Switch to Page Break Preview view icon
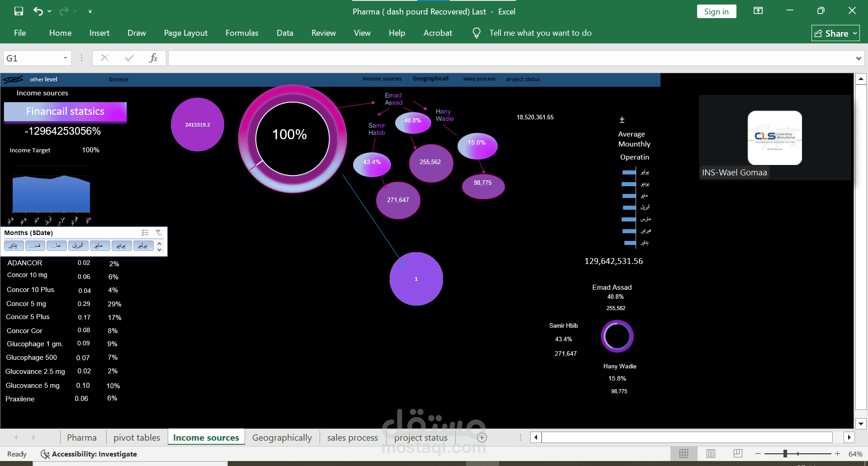 pyautogui.click(x=738, y=453)
